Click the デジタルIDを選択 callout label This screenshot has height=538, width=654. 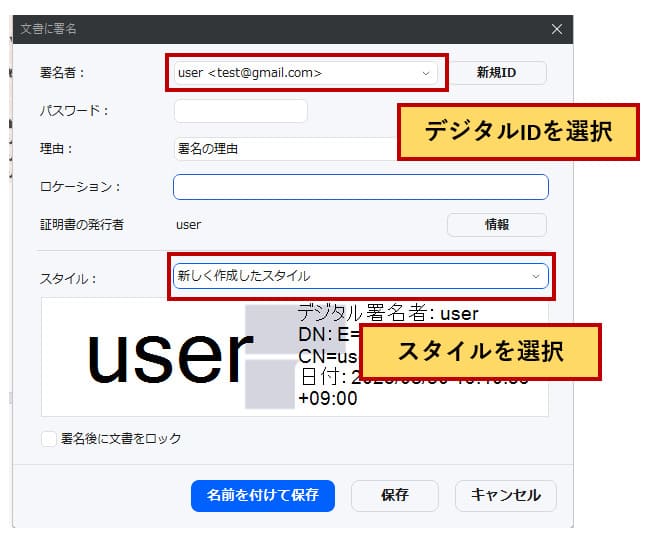click(x=518, y=131)
